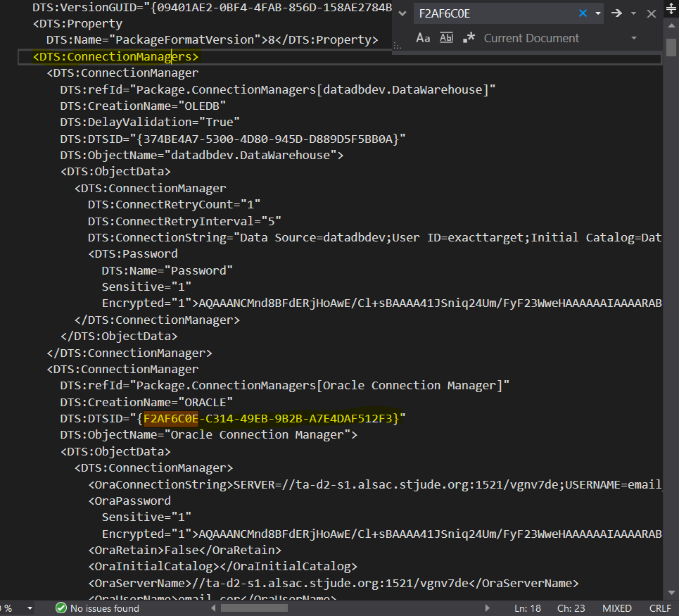The height and width of the screenshot is (616, 679).
Task: Click vertical scrollbar up arrow
Action: coord(671,26)
